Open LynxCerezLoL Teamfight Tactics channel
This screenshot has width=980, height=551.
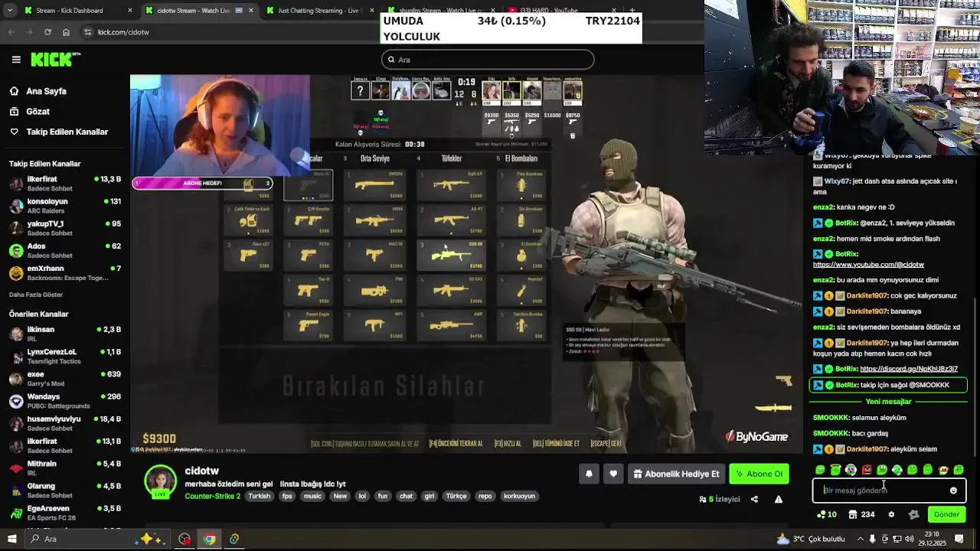tap(65, 356)
